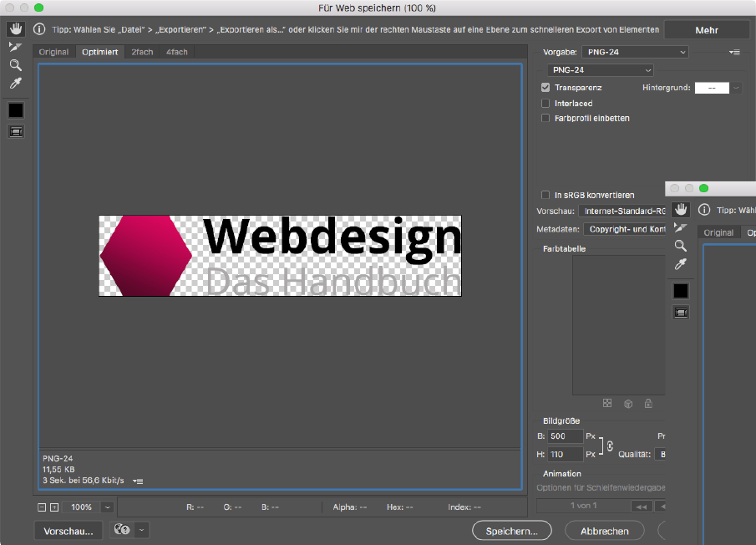756x545 pixels.
Task: Click the web-snap cube icon under color table
Action: tap(627, 404)
